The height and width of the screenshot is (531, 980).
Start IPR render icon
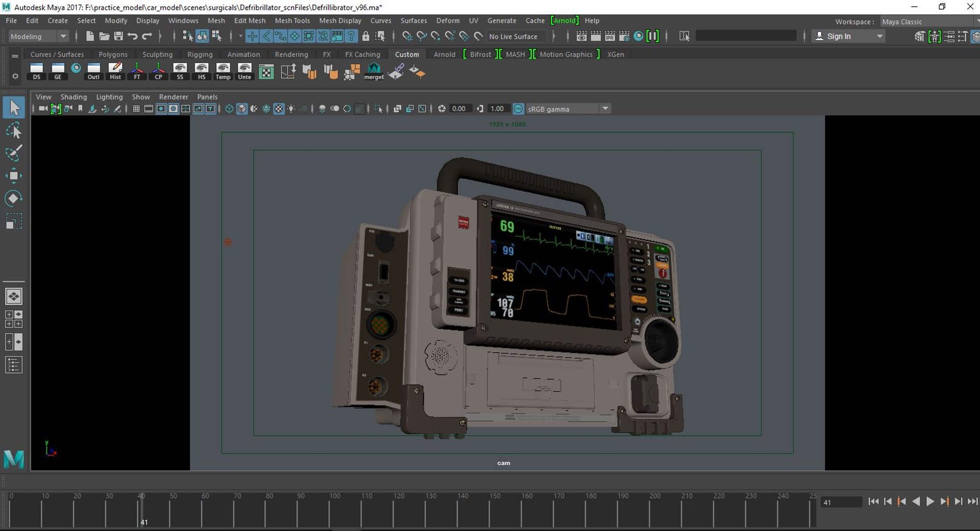pos(609,36)
